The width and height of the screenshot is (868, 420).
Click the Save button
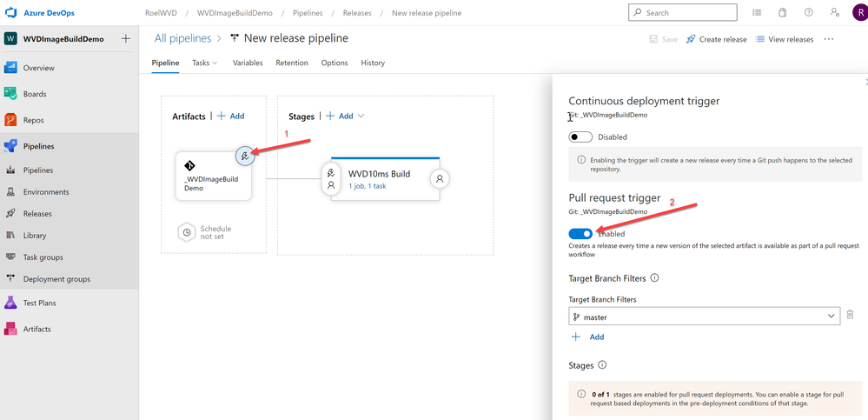[x=663, y=39]
